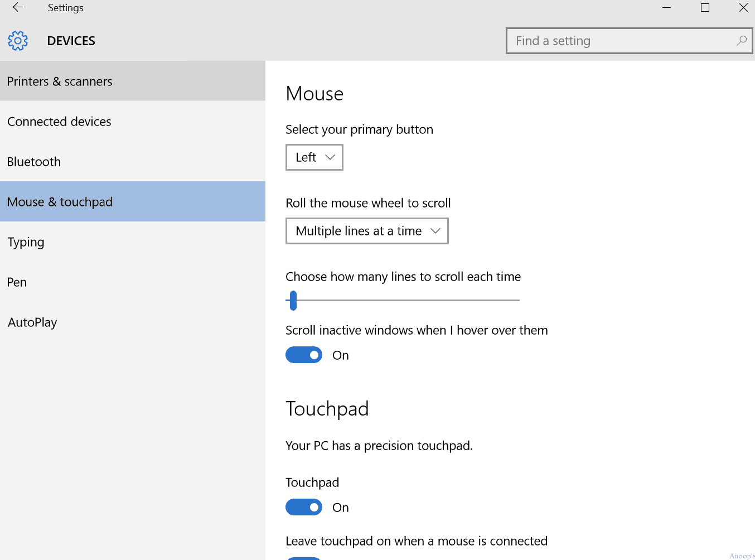Open Typing settings
The height and width of the screenshot is (560, 755).
coord(133,242)
